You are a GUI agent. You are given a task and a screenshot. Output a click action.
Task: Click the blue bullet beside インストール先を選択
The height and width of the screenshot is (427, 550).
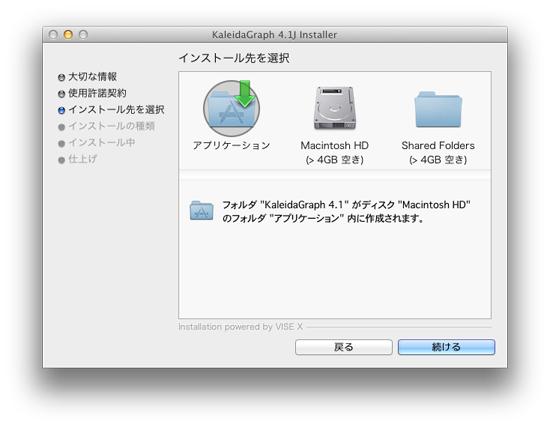61,111
